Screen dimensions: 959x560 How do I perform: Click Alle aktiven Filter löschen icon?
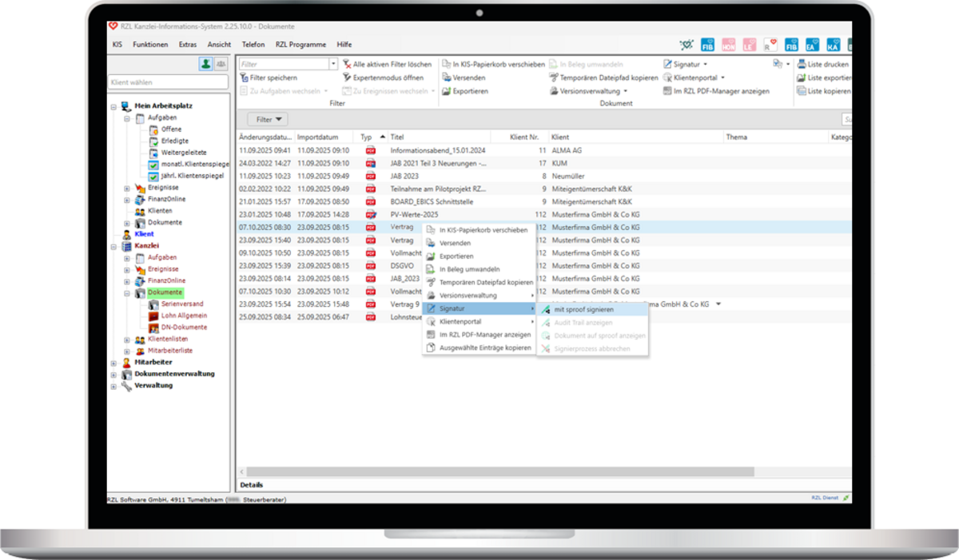click(x=347, y=65)
